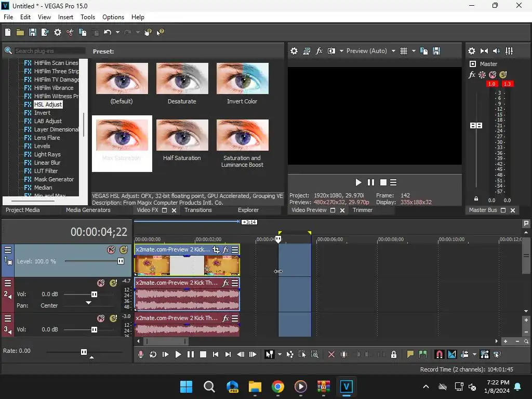
Task: Open a project via folder icon
Action: coord(20,32)
